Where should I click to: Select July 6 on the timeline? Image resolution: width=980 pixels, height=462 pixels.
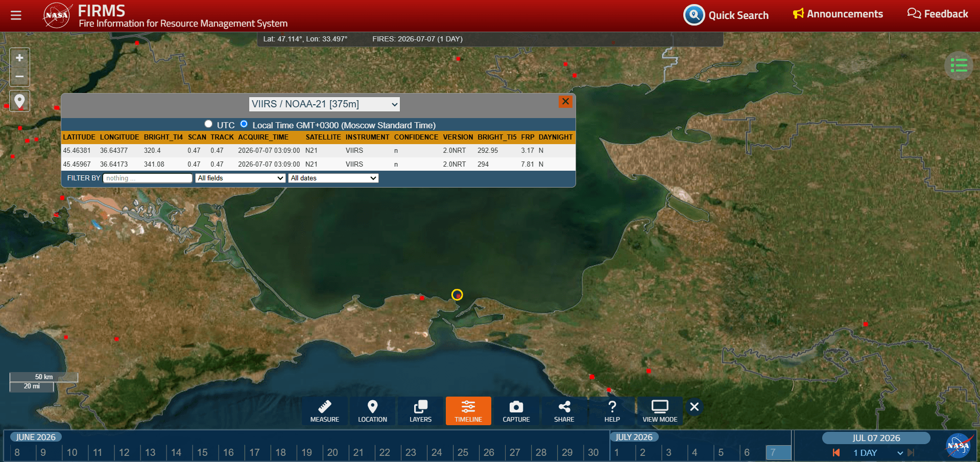point(747,452)
